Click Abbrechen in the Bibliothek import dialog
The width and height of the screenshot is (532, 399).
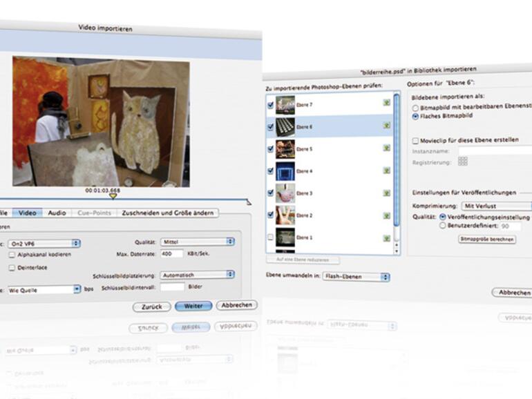point(513,292)
